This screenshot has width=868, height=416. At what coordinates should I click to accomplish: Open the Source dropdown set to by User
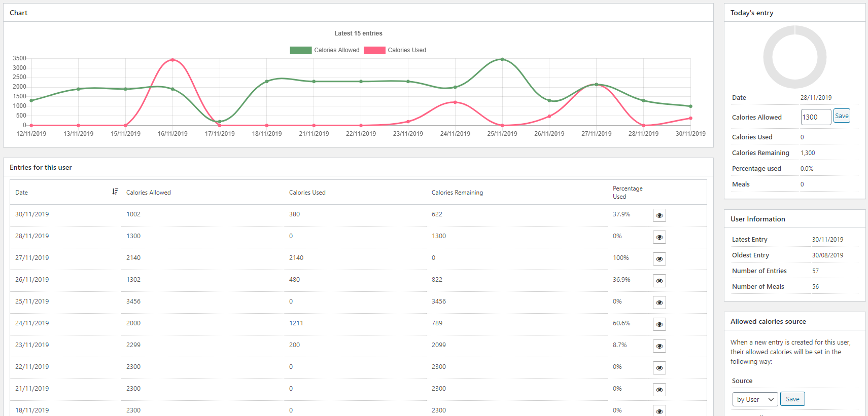pyautogui.click(x=755, y=399)
